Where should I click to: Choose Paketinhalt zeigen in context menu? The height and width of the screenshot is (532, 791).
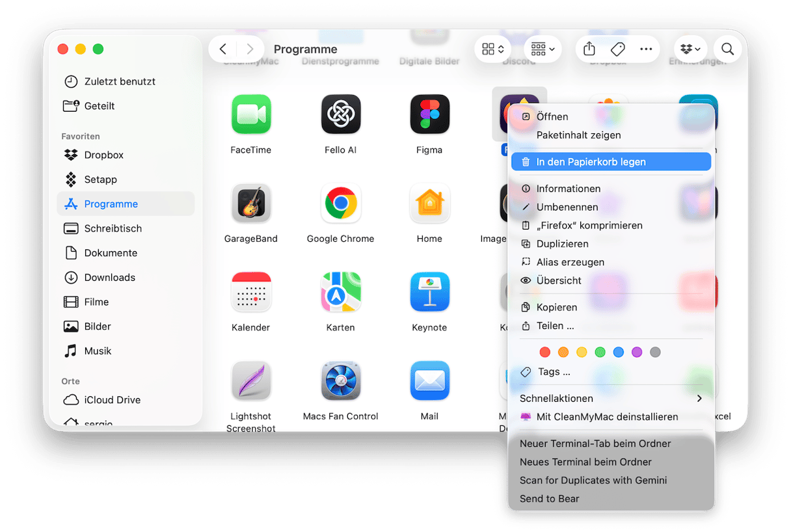(611, 135)
